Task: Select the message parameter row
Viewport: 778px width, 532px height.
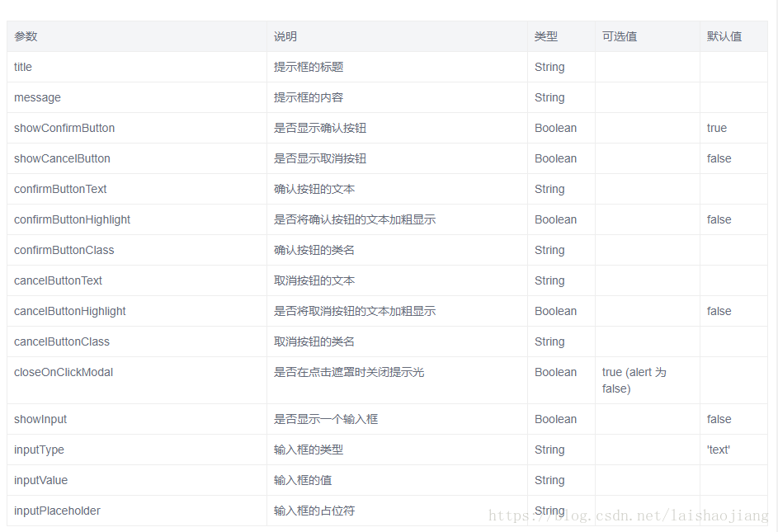Action: click(x=37, y=97)
